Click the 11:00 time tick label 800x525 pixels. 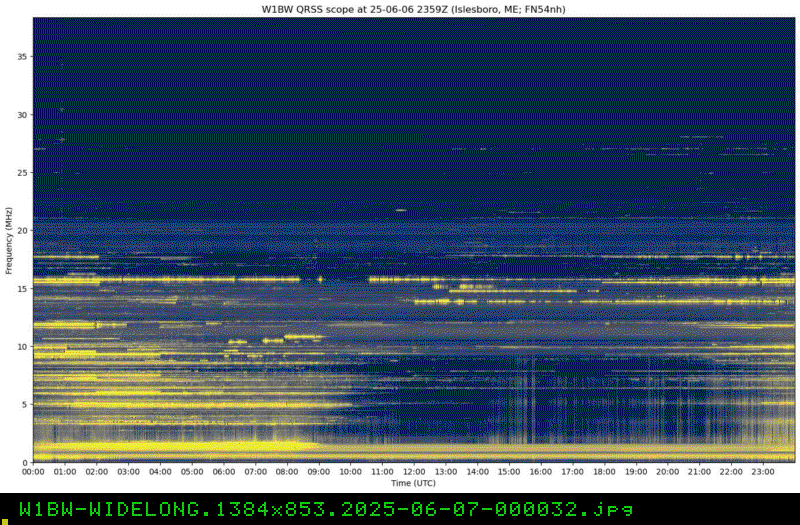click(382, 472)
